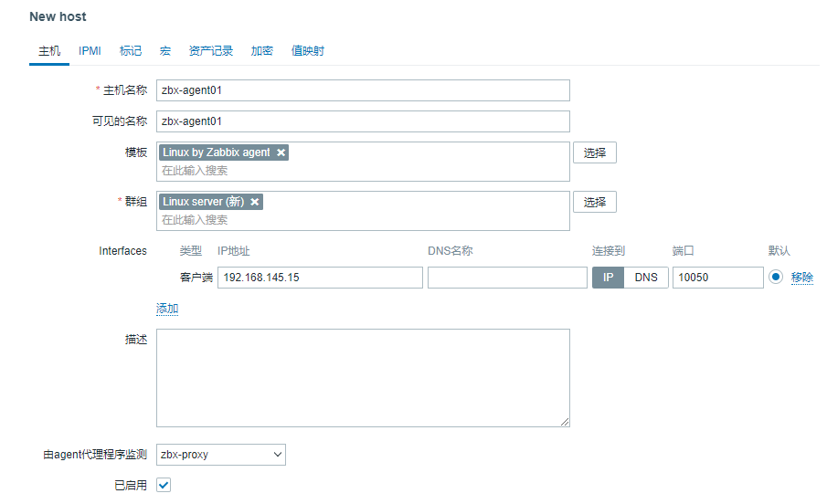Toggle the 已启用 checkbox
Image resolution: width=827 pixels, height=504 pixels.
click(x=164, y=485)
